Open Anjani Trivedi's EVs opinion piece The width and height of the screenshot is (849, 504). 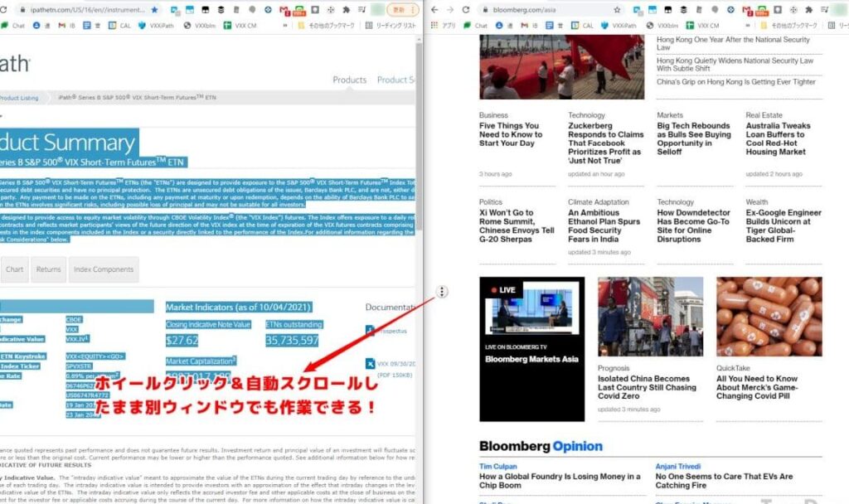coord(724,481)
